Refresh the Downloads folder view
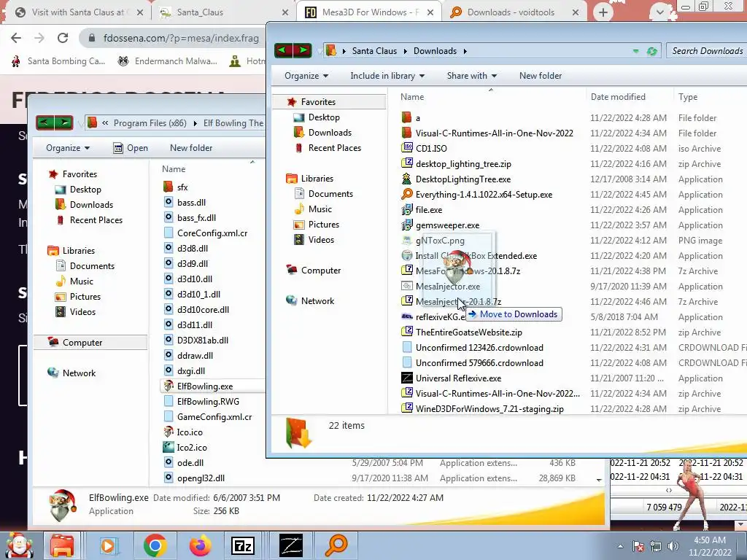The image size is (747, 560). tap(651, 51)
